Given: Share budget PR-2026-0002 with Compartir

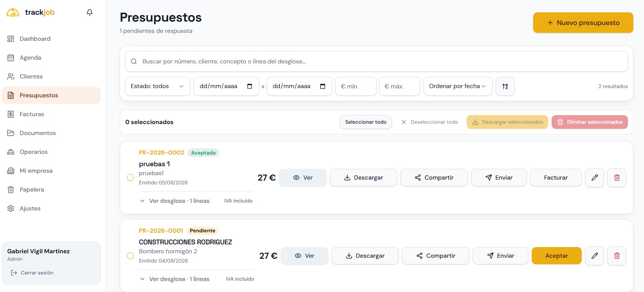Looking at the screenshot, I should pyautogui.click(x=434, y=178).
